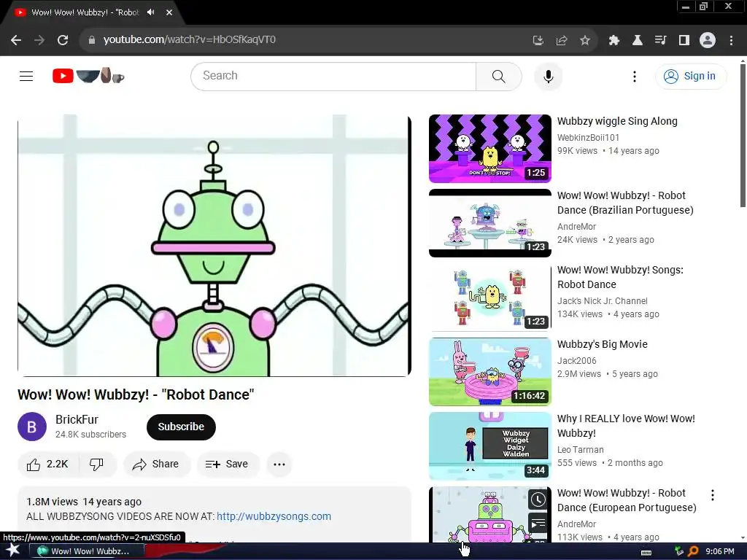The height and width of the screenshot is (560, 747).
Task: Click the green network tray icon
Action: (x=679, y=551)
